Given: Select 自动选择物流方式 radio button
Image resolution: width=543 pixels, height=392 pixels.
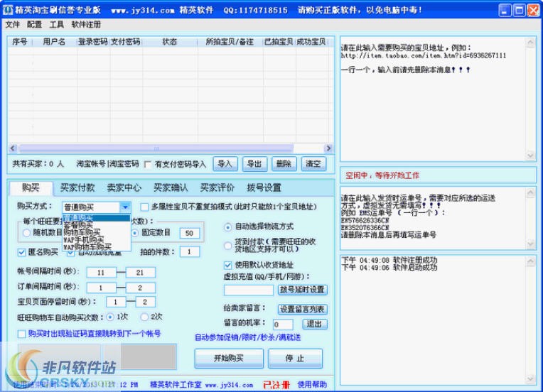Looking at the screenshot, I should coord(227,227).
